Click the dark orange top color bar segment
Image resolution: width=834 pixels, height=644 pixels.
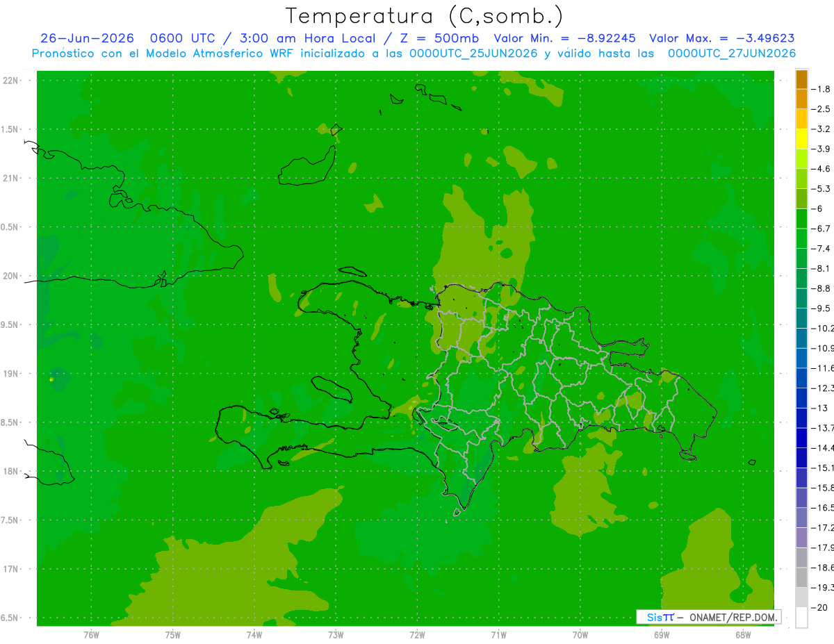pos(801,79)
